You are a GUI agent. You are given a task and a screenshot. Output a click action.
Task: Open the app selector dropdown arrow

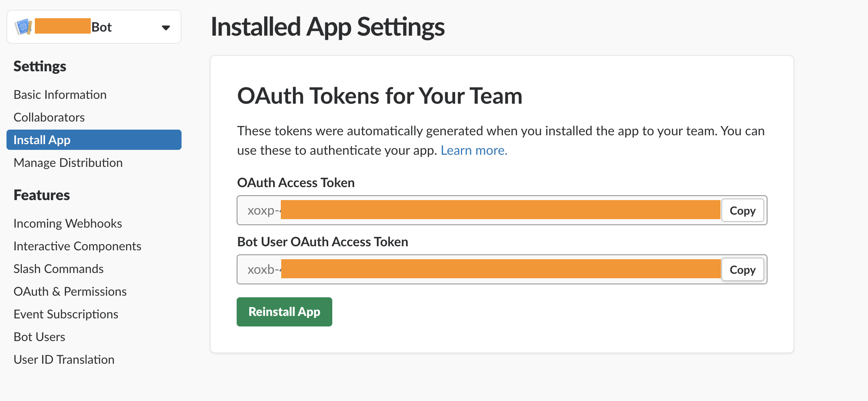166,28
